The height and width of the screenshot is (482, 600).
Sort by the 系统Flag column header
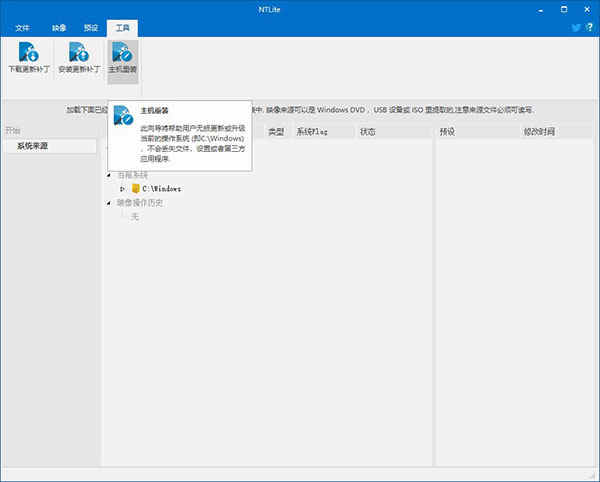point(312,132)
